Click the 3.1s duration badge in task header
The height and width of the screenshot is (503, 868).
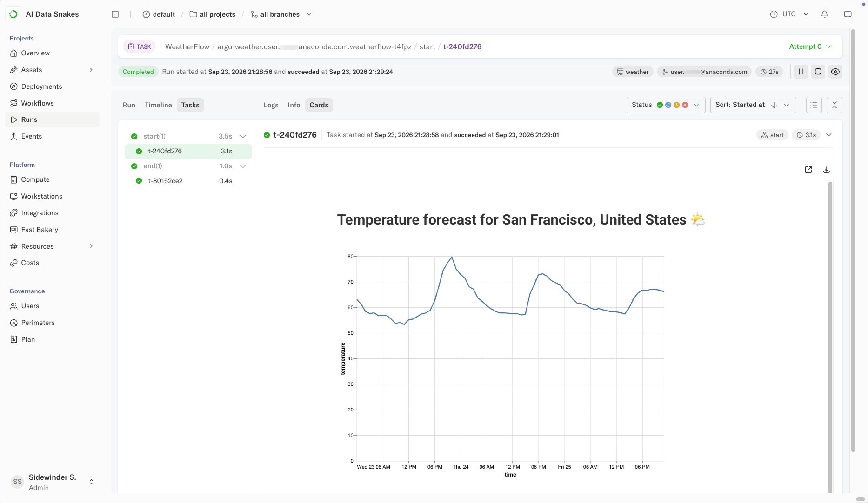(x=806, y=135)
